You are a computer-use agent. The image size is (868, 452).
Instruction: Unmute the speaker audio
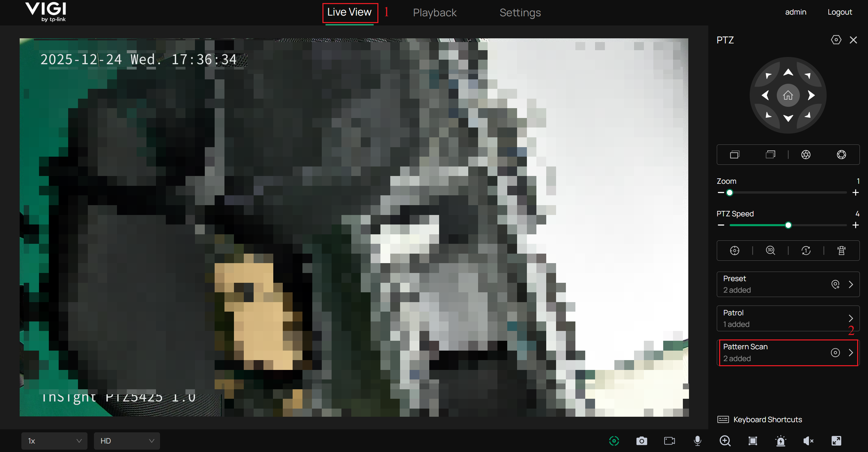(x=808, y=441)
